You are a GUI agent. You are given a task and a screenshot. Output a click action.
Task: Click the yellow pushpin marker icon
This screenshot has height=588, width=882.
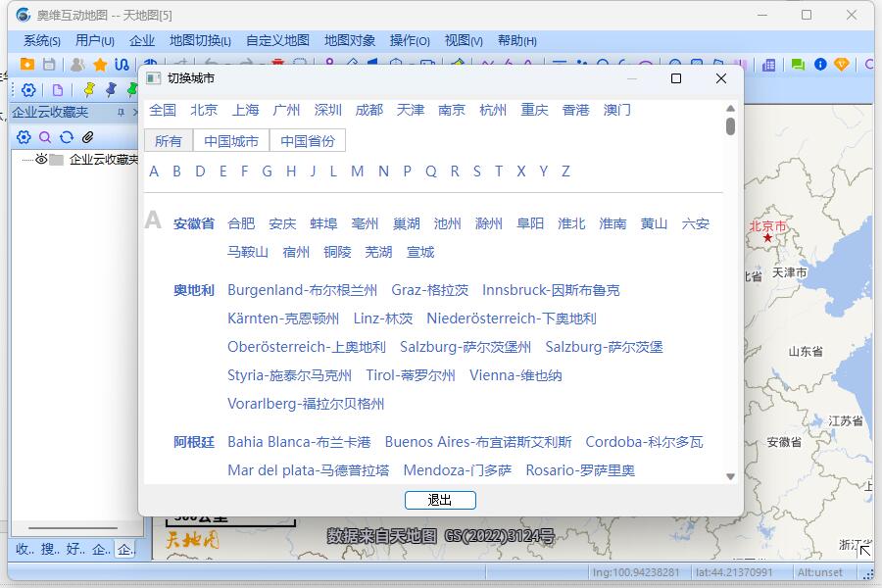tap(89, 90)
